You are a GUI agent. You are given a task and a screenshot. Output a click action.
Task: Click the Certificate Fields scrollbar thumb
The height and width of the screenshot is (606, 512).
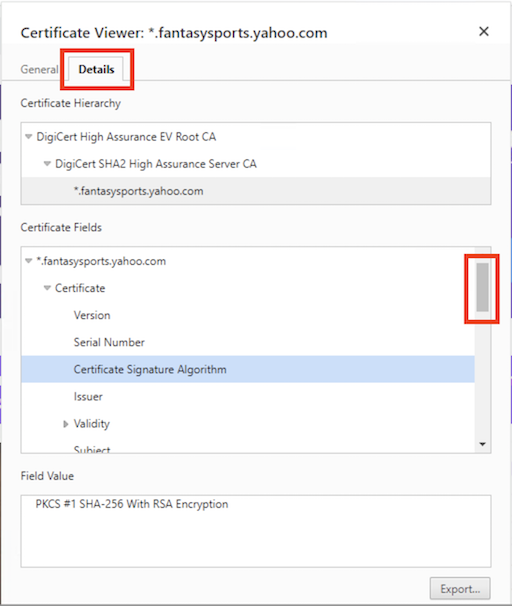pyautogui.click(x=482, y=287)
